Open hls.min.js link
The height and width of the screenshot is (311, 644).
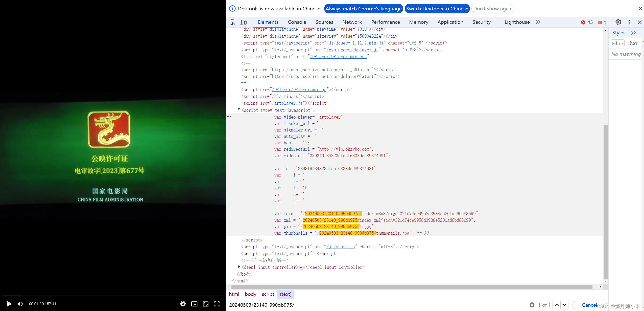(x=285, y=96)
